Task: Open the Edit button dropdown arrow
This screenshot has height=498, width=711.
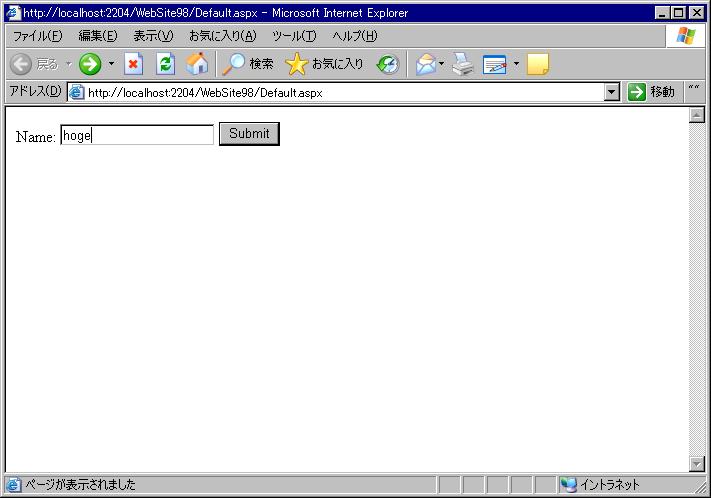Action: pyautogui.click(x=516, y=64)
